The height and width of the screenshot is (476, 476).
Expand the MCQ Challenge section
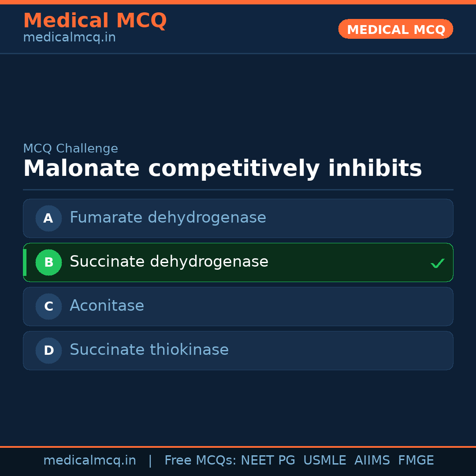point(71,149)
